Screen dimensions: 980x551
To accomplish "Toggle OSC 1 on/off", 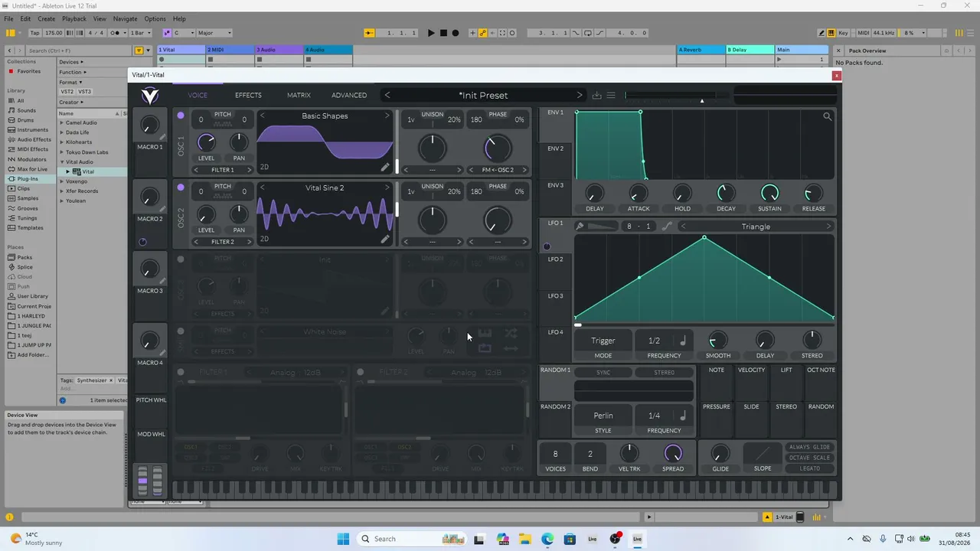I will pyautogui.click(x=181, y=116).
